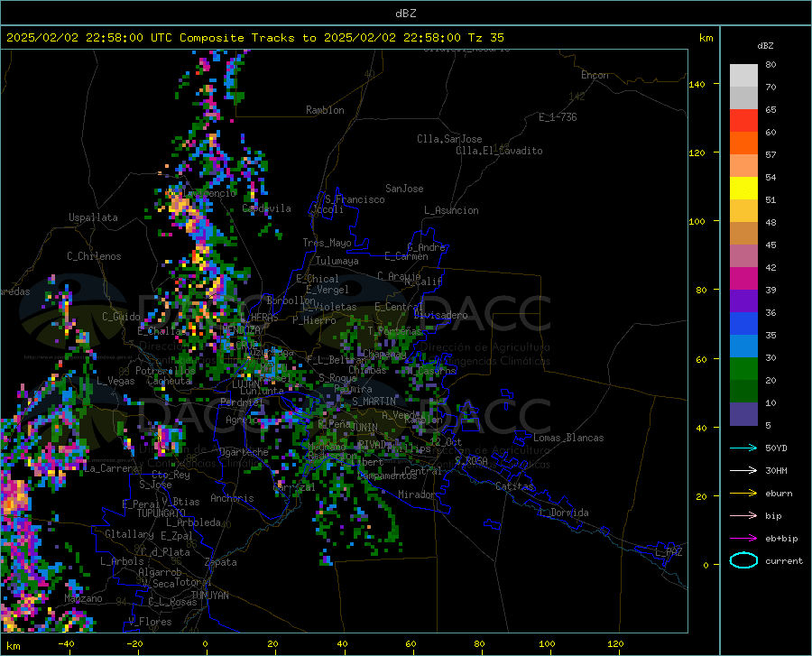Click the Mirador map label
Screen dimensions: 812x656
417,494
